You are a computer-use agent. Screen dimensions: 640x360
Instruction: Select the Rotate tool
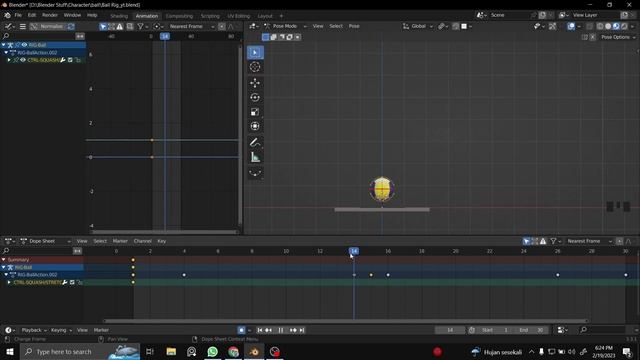coord(255,98)
